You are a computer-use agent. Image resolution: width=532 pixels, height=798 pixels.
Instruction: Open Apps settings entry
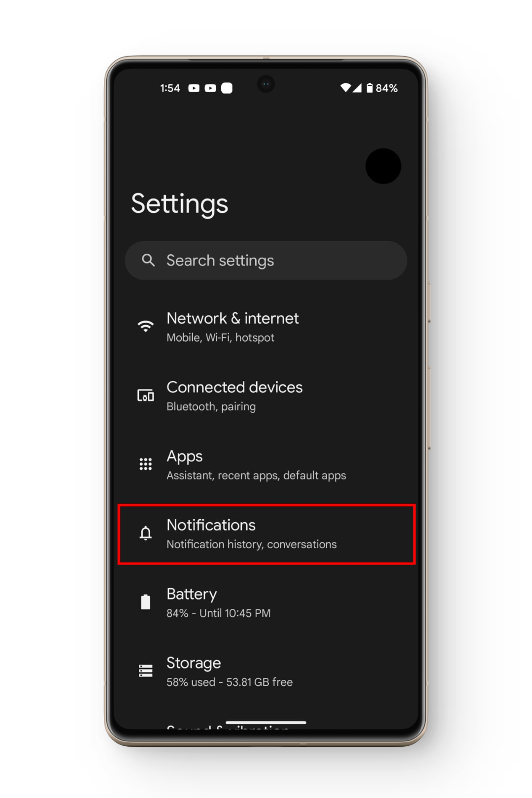(266, 465)
